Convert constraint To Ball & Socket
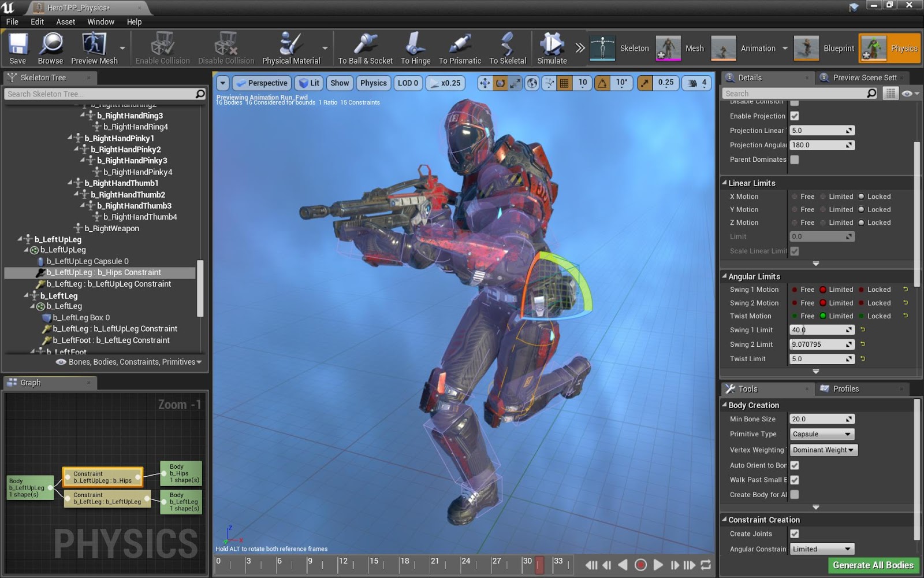Viewport: 924px width, 578px height. [365, 49]
